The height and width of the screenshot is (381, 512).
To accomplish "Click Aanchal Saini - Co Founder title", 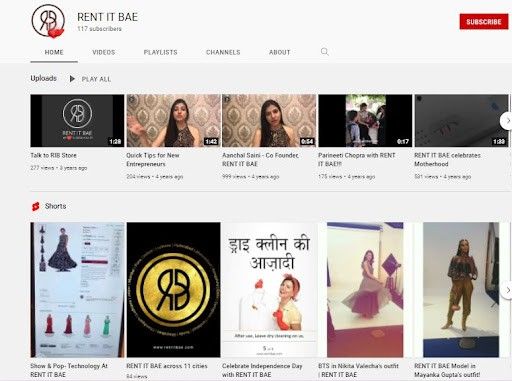I will pyautogui.click(x=260, y=160).
